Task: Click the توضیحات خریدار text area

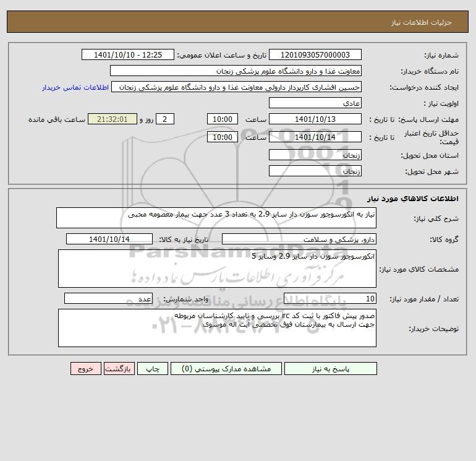Action: point(217,328)
